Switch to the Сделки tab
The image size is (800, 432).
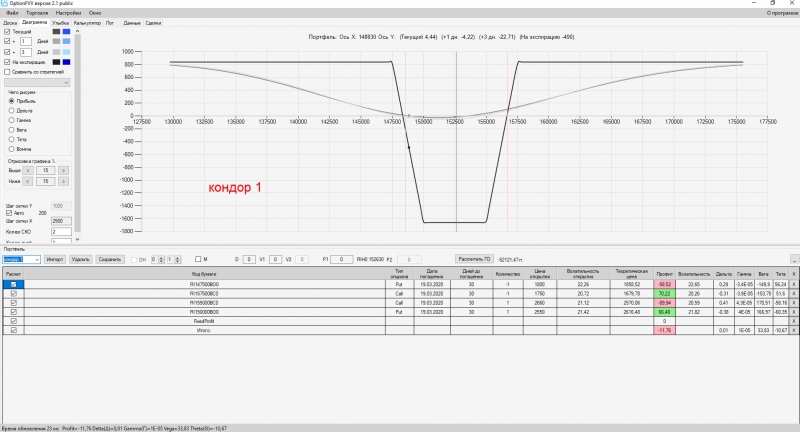point(153,23)
